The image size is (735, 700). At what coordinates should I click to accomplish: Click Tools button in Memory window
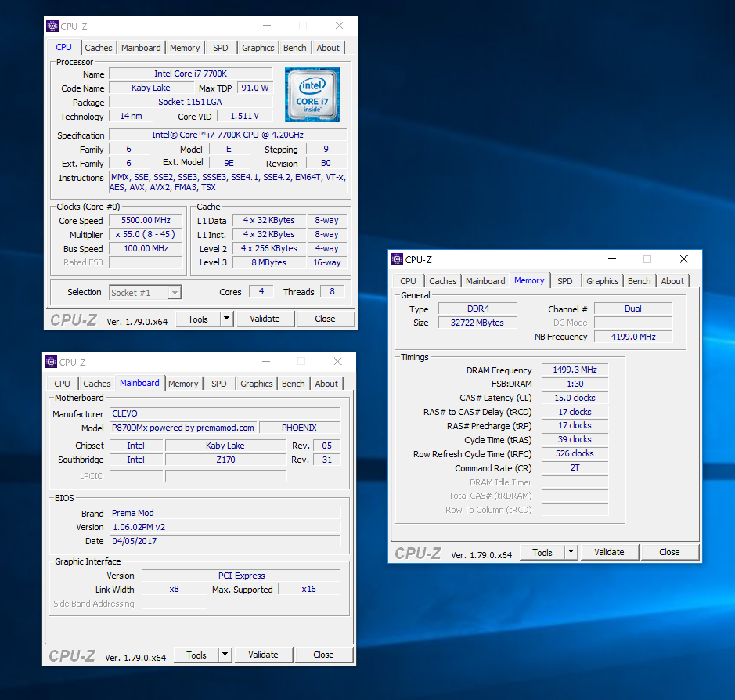(542, 552)
